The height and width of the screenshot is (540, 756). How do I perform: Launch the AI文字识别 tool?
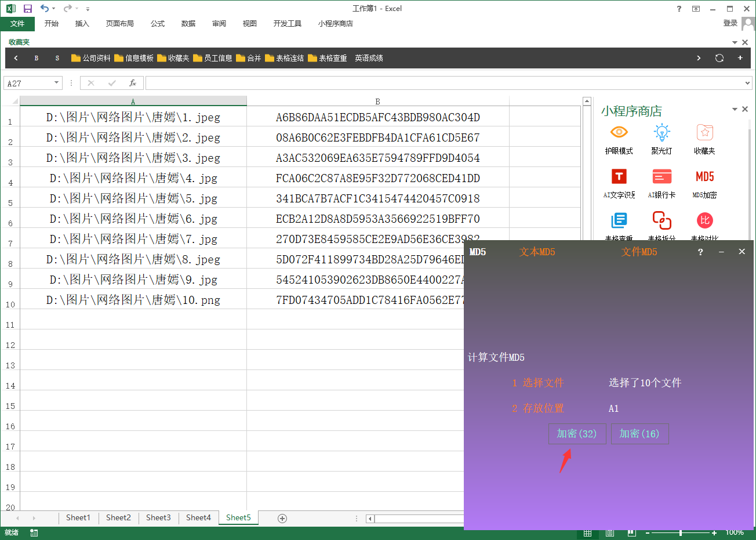point(619,183)
